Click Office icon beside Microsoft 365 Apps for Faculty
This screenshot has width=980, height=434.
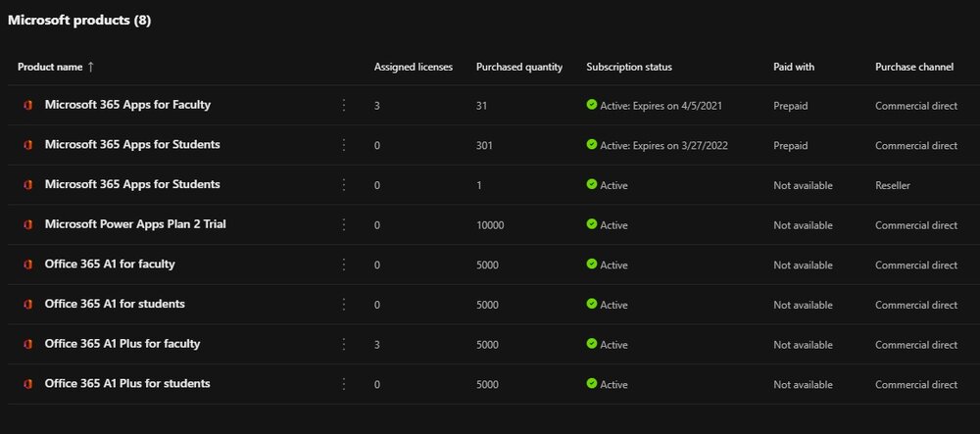pos(27,106)
